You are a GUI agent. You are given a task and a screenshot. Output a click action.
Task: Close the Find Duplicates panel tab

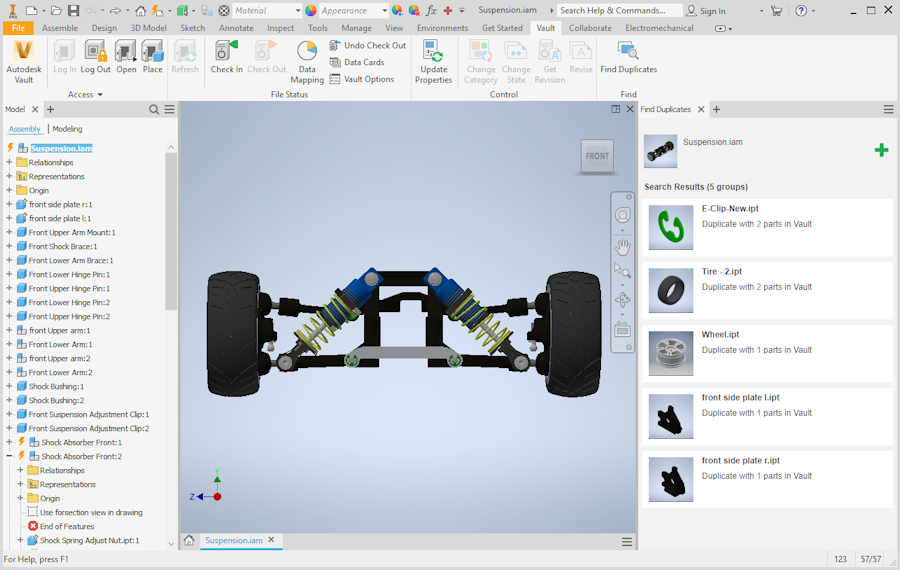point(701,109)
